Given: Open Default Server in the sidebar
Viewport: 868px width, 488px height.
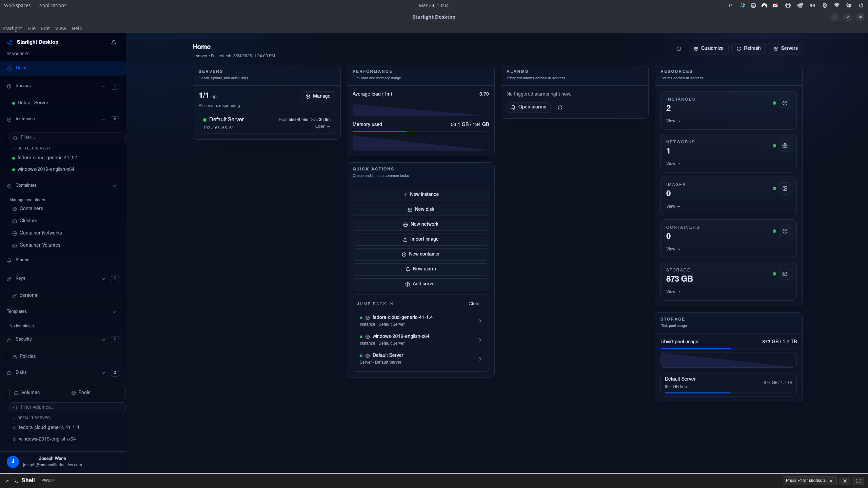Looking at the screenshot, I should tap(33, 103).
